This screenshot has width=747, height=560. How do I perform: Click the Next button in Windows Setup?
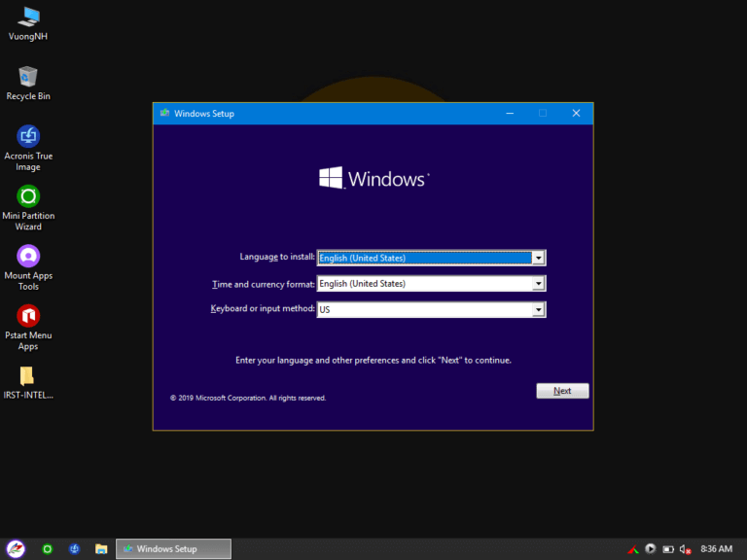pyautogui.click(x=562, y=391)
